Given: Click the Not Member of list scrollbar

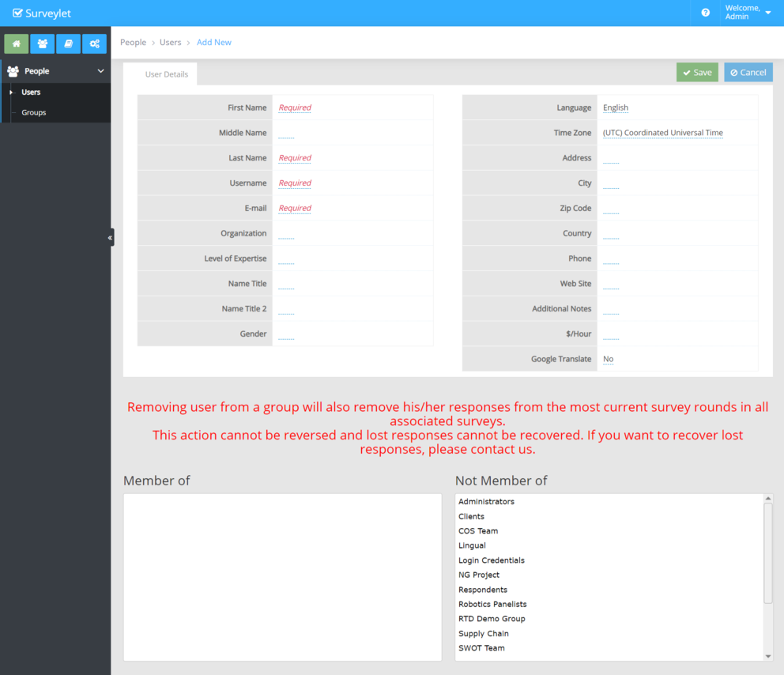Looking at the screenshot, I should point(767,553).
